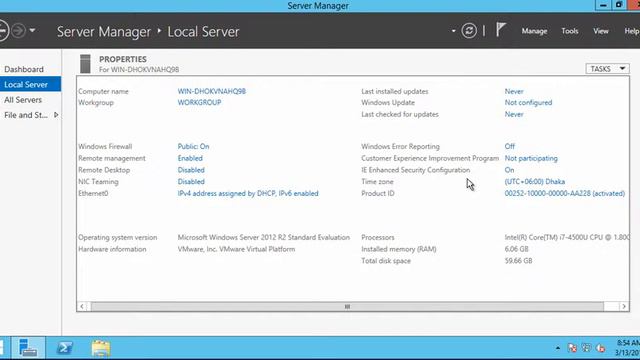Click the server properties icon beside PROPERTIES
This screenshot has height=360, width=640.
[85, 64]
